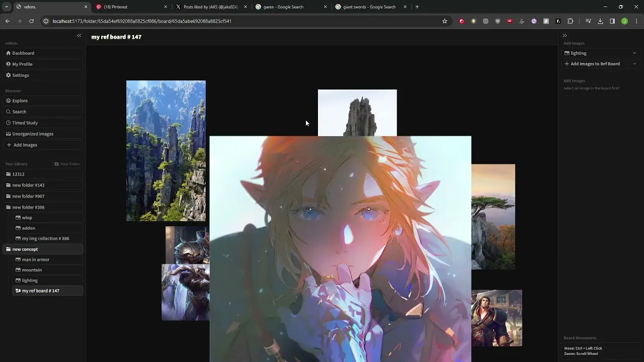Image resolution: width=644 pixels, height=362 pixels.
Task: Open the wlop image collection
Action: [48, 218]
